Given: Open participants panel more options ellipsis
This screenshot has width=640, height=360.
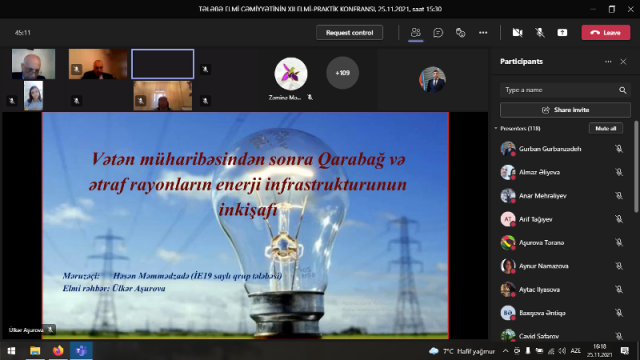Looking at the screenshot, I should coord(608,62).
